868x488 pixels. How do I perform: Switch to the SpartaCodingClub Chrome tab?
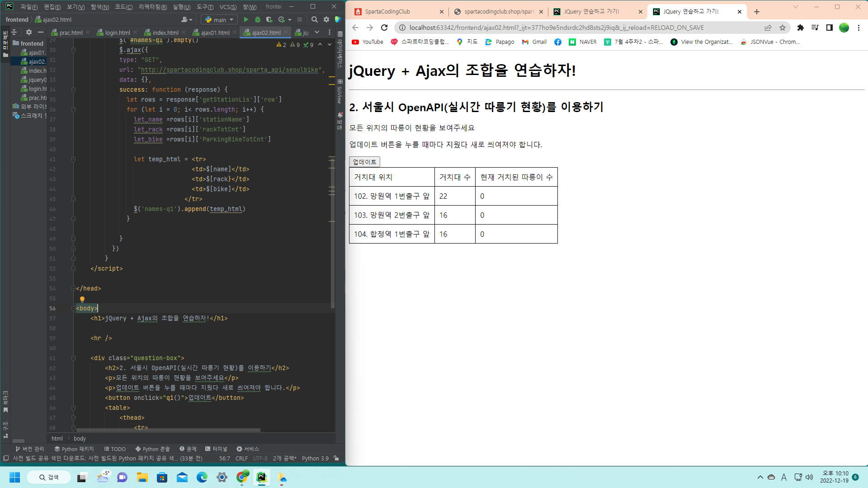point(398,12)
